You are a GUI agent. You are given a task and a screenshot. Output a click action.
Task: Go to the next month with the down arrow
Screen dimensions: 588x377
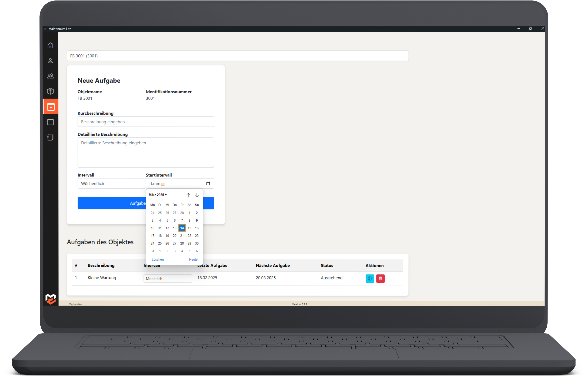pyautogui.click(x=197, y=195)
